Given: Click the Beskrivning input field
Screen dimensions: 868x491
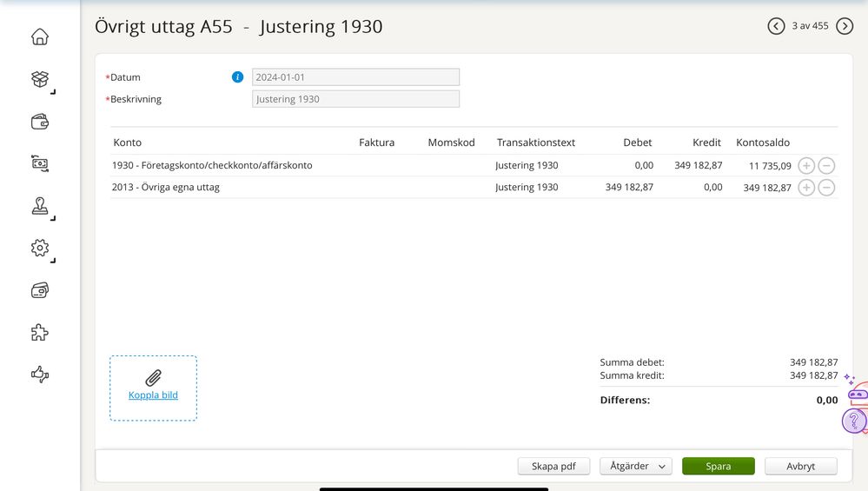Looking at the screenshot, I should (x=355, y=99).
